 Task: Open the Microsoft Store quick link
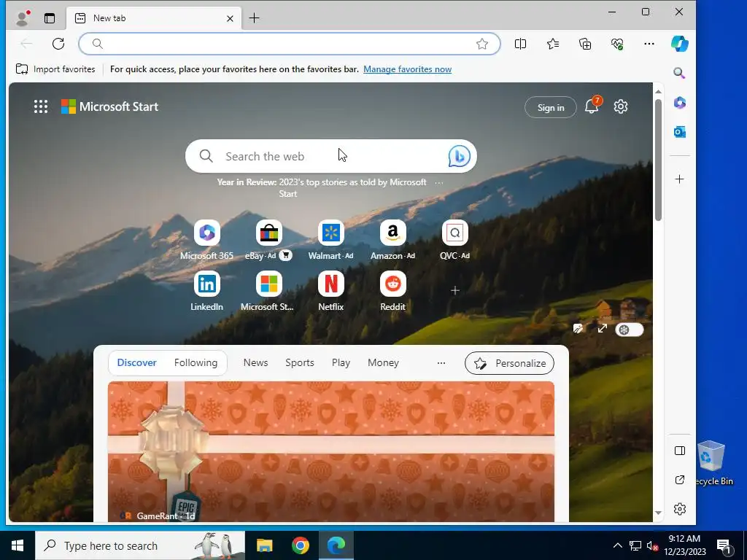pos(268,292)
